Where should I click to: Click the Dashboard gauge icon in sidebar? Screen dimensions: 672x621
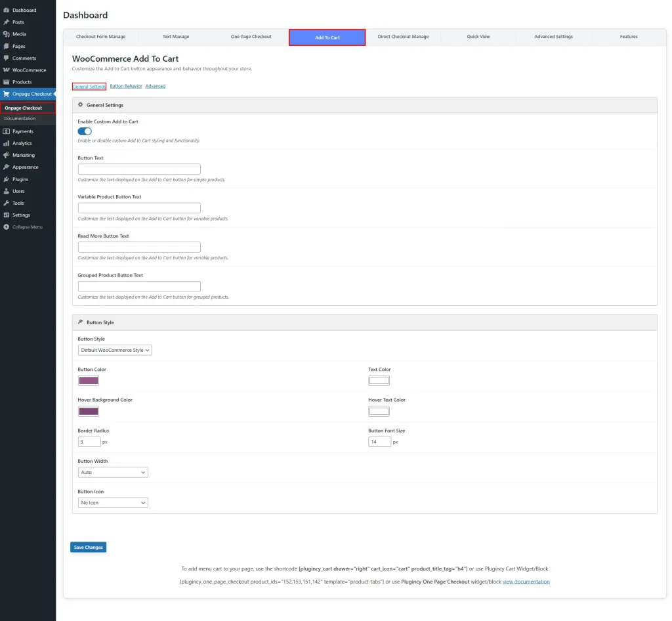point(7,10)
